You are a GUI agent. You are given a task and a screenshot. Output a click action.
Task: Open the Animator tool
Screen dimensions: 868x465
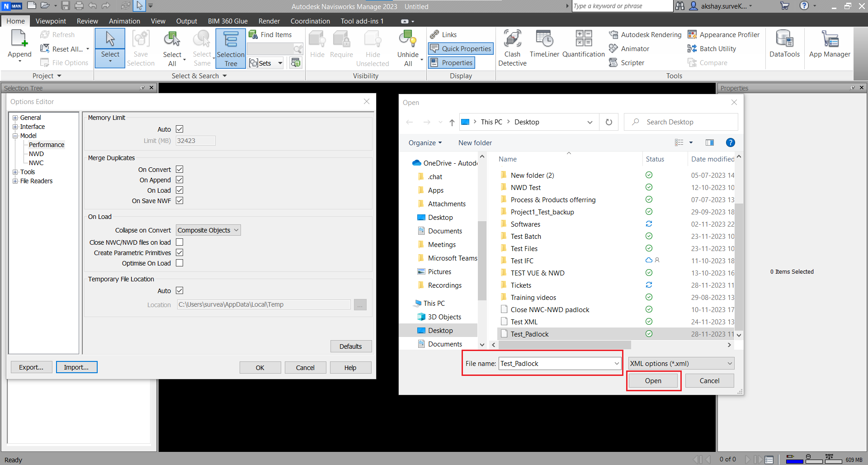coord(629,49)
